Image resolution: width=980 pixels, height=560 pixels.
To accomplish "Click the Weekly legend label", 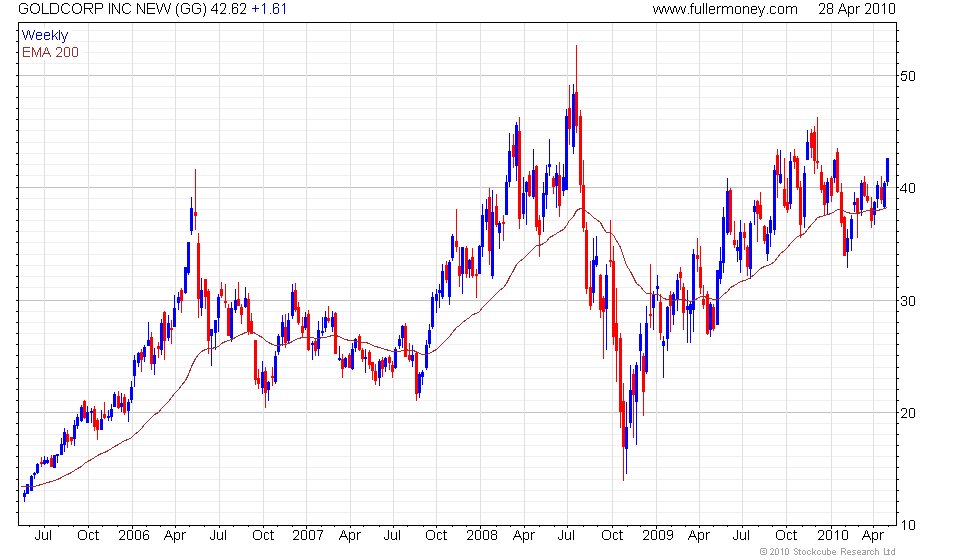I will [44, 36].
